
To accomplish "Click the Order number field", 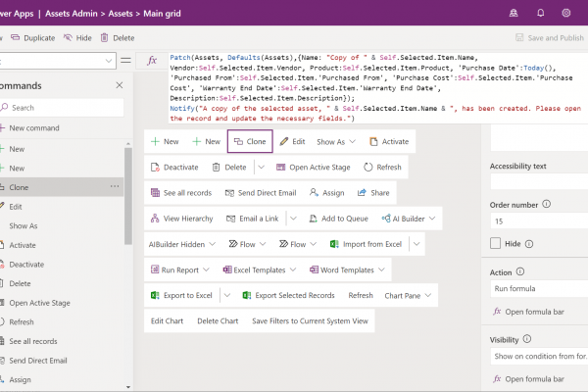I will point(539,220).
